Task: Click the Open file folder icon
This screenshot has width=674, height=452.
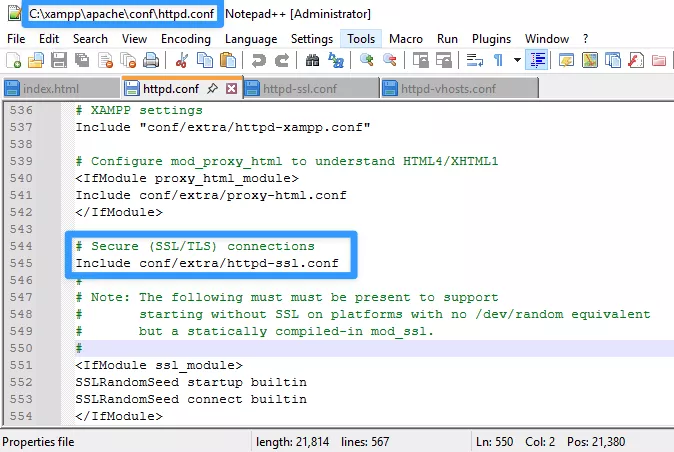Action: coord(36,60)
